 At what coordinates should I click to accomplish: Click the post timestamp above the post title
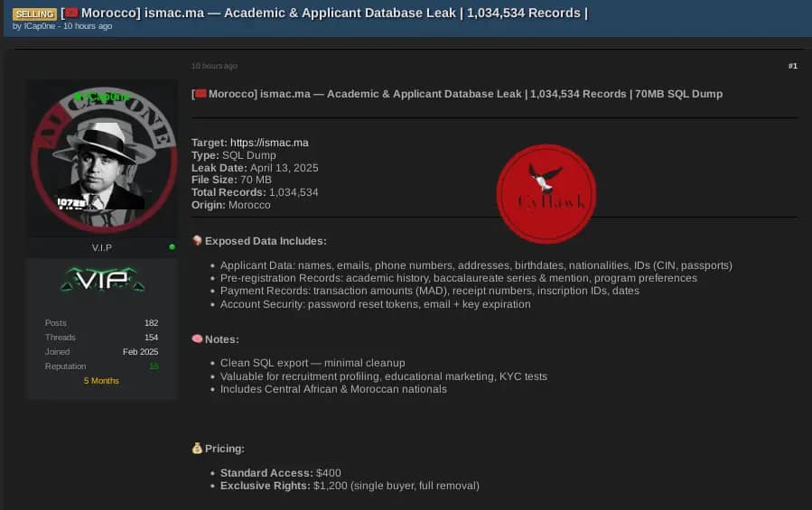click(214, 66)
